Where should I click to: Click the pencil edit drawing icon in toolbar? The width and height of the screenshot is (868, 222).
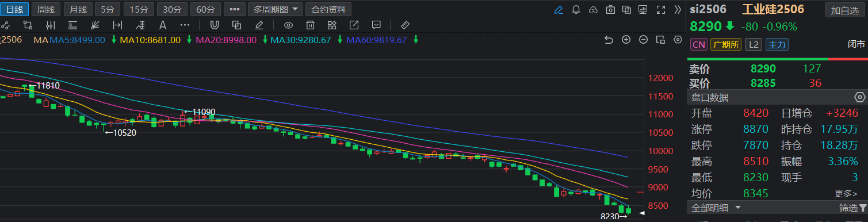[259, 25]
